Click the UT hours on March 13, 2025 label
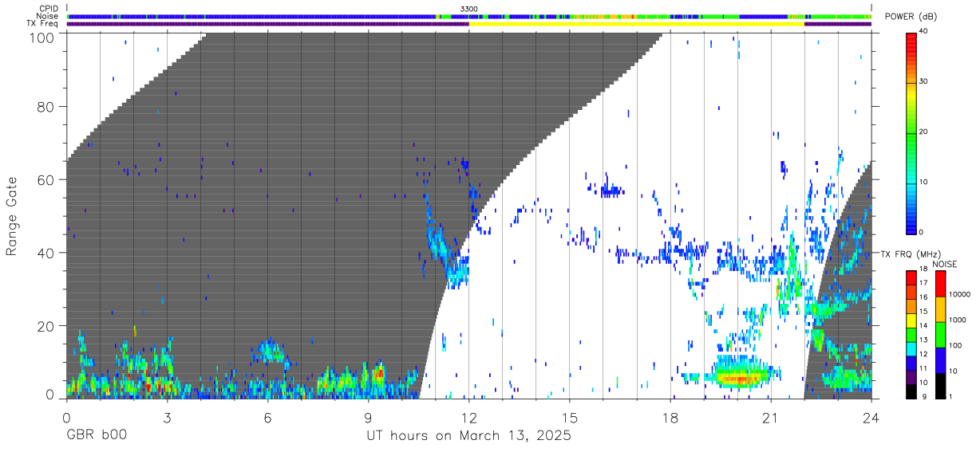Viewport: 980px width, 452px height. click(468, 436)
